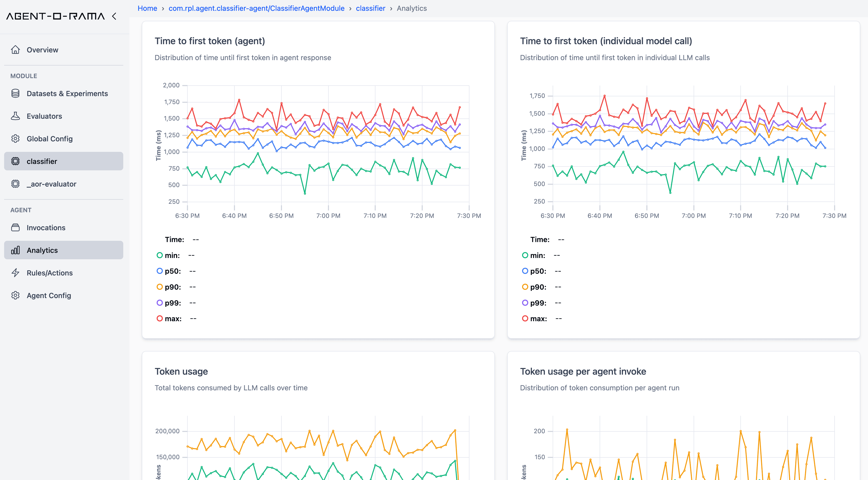Collapse the sidebar with the chevron arrow
Viewport: 868px width, 480px height.
(x=114, y=16)
